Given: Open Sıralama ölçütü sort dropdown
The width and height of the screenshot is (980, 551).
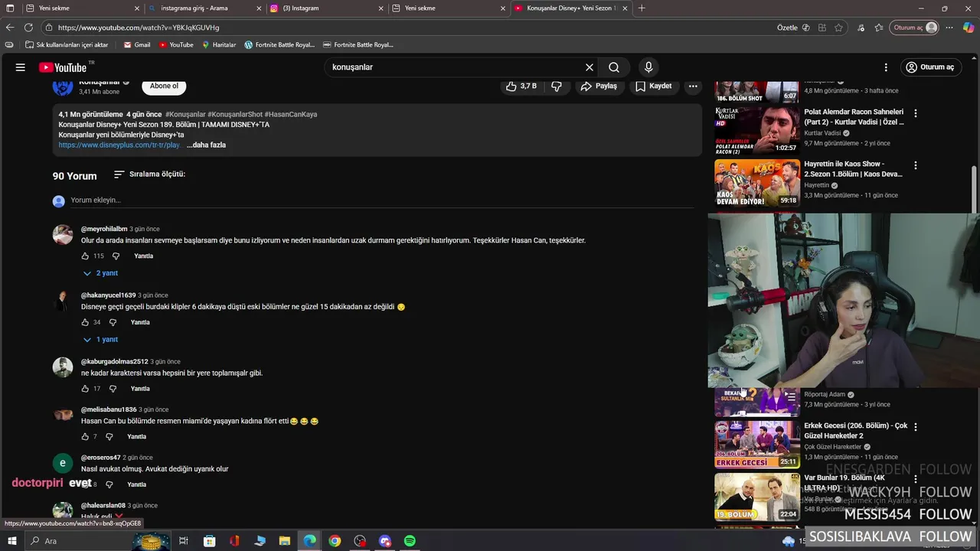Looking at the screenshot, I should point(149,174).
